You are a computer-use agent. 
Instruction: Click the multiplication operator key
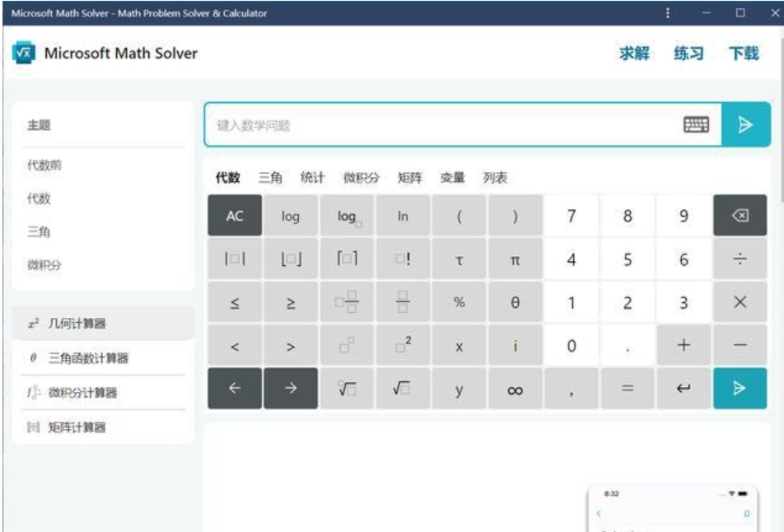(740, 302)
